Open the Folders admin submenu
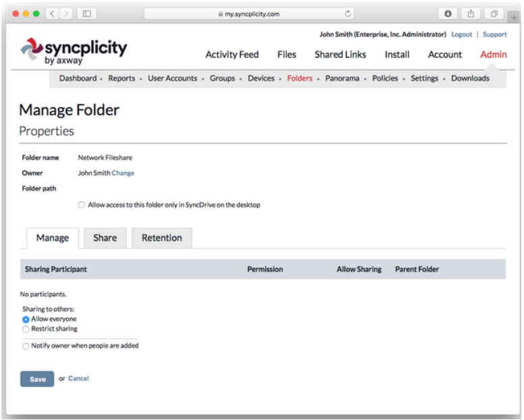The width and height of the screenshot is (524, 420). tap(299, 78)
